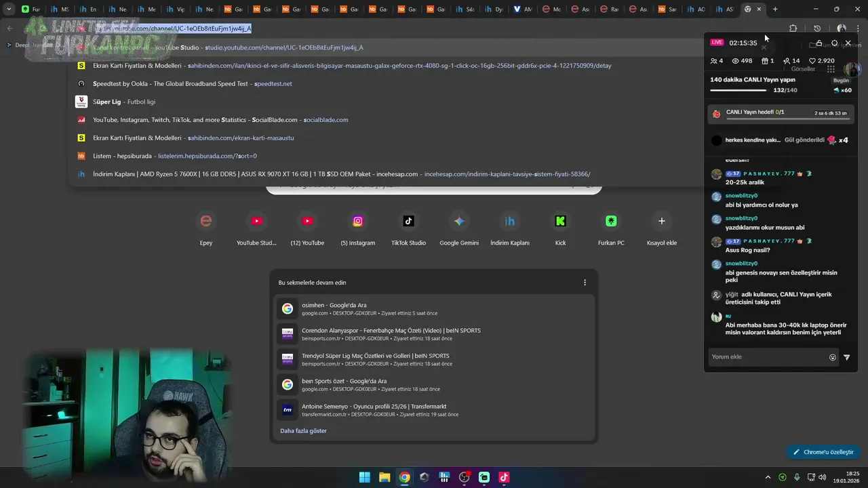Image resolution: width=868 pixels, height=488 pixels.
Task: Open osimhen - Google'da Ara entry
Action: tap(434, 309)
